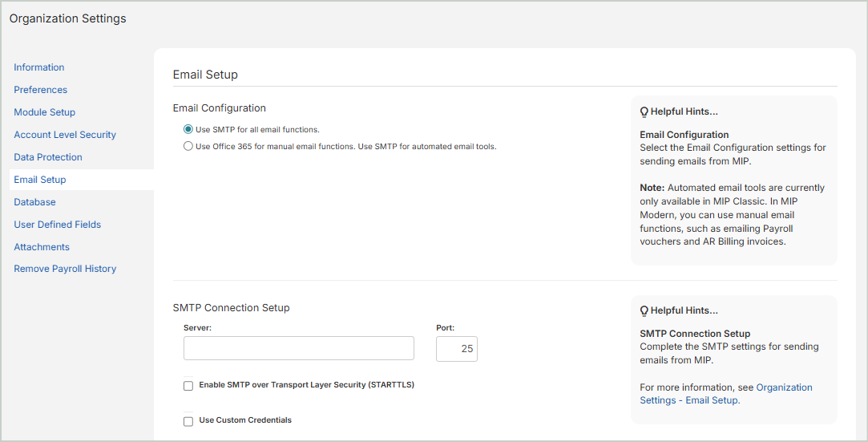
Task: Open the Attachments section
Action: point(42,247)
